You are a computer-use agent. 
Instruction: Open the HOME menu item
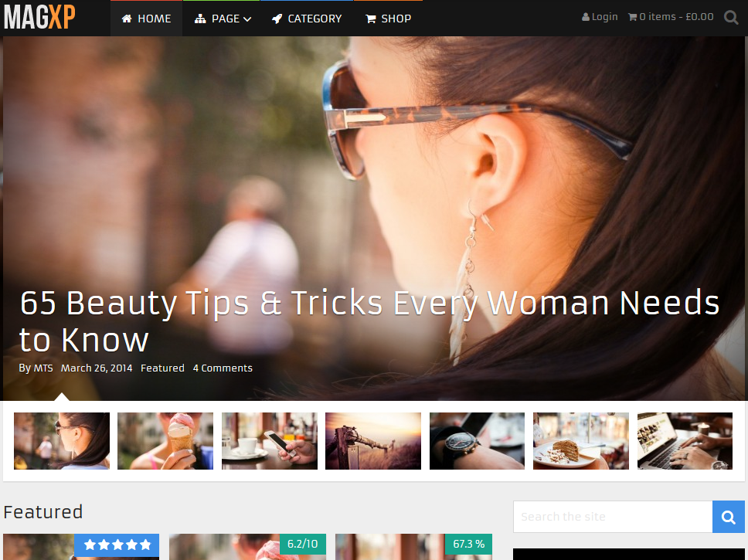pos(147,19)
